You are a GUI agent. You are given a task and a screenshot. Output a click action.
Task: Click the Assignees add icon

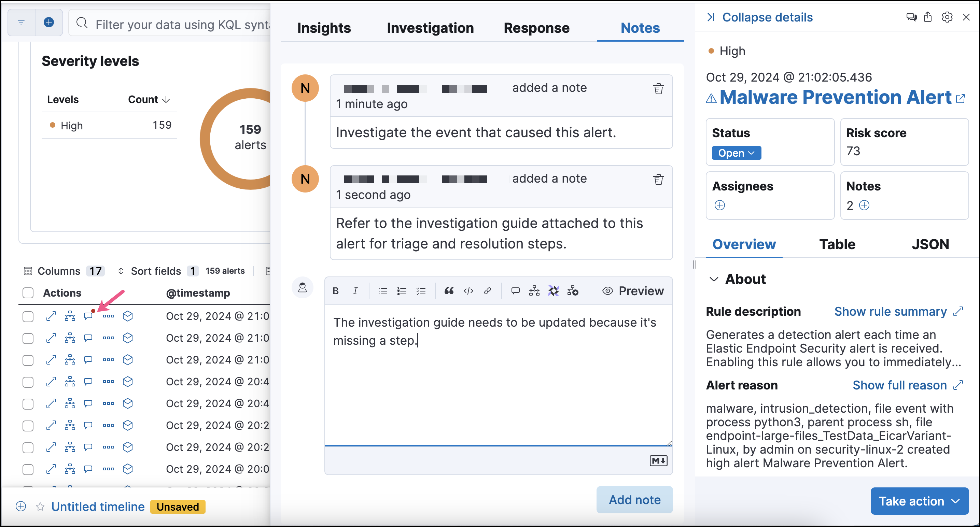[x=720, y=206]
